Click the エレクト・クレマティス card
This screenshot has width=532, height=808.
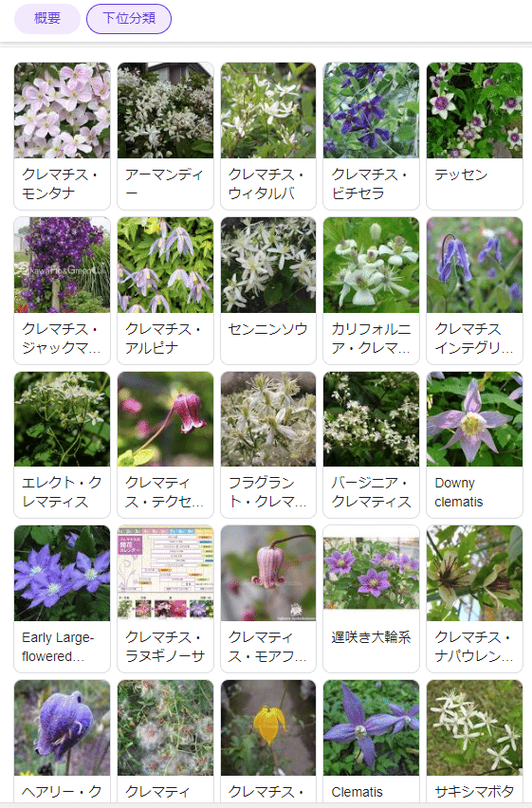tap(62, 445)
